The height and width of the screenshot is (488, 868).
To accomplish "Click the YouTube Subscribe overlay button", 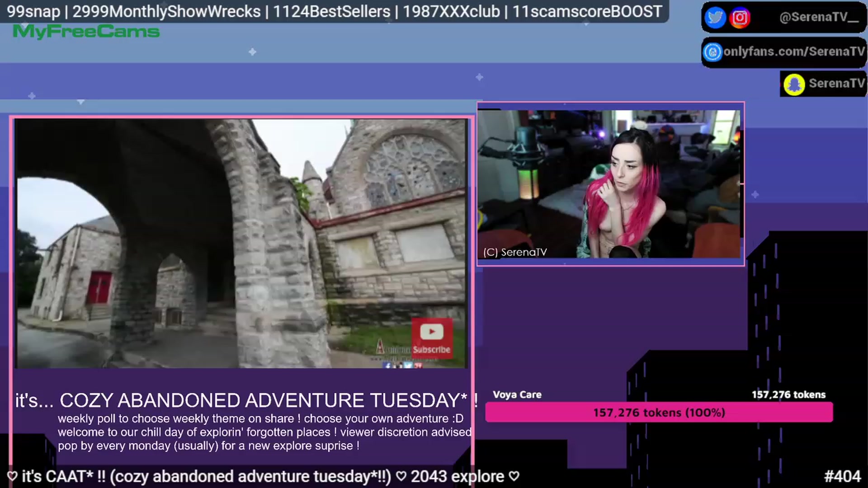I will pos(432,338).
